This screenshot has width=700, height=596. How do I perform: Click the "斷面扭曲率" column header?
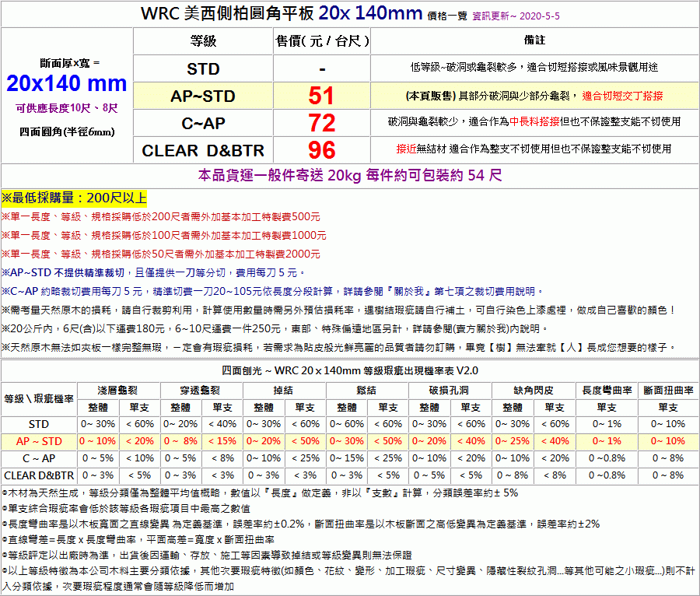(669, 390)
